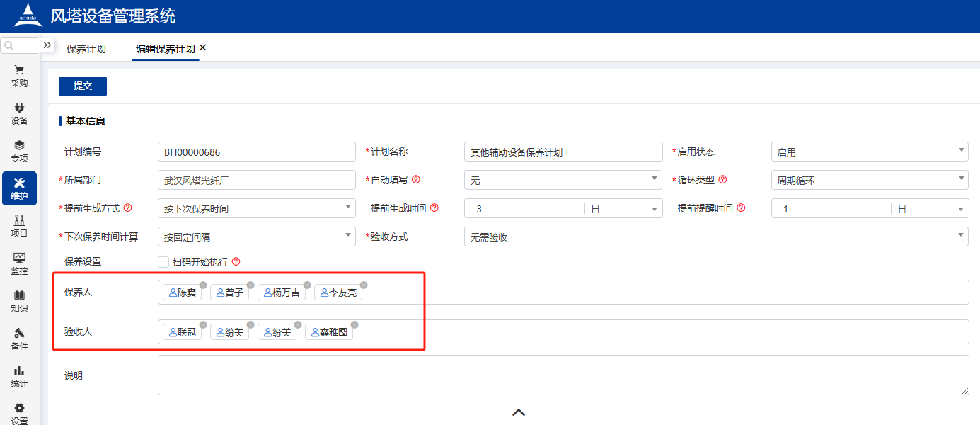The width and height of the screenshot is (980, 425).
Task: Select the 设备 icon in the left sidebar
Action: tap(19, 113)
